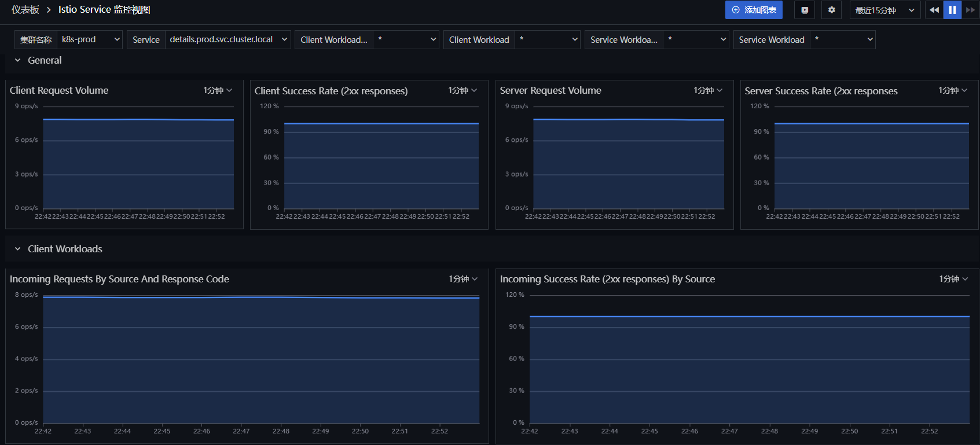This screenshot has height=445, width=980.
Task: Click the Incoming Requests By Source chart area
Action: pyautogui.click(x=261, y=360)
